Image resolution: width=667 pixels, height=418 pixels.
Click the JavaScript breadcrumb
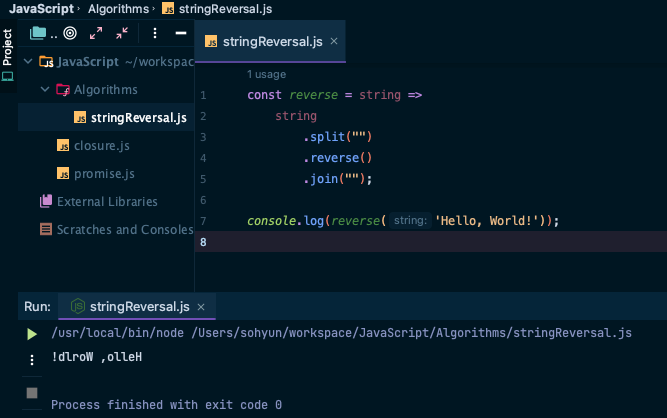point(41,9)
